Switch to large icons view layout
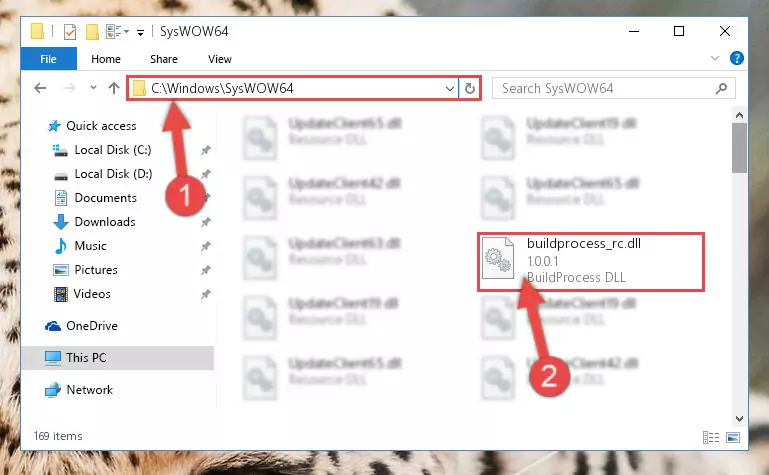The image size is (769, 475). pyautogui.click(x=733, y=437)
